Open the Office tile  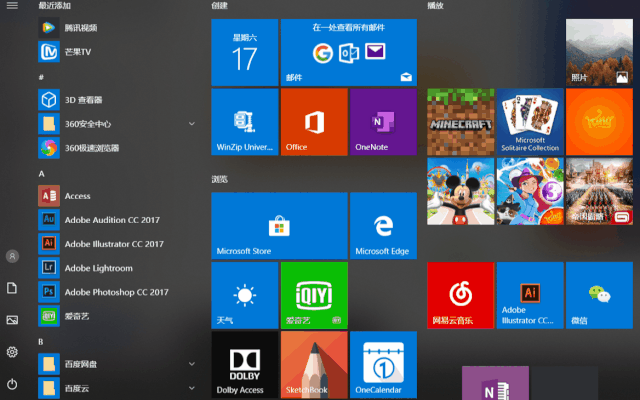click(314, 122)
